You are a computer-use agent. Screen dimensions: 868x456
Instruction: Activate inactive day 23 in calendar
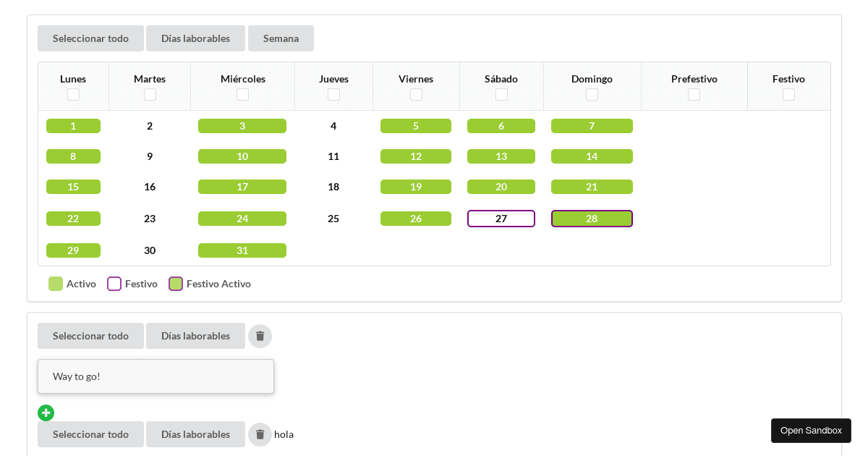pyautogui.click(x=150, y=219)
